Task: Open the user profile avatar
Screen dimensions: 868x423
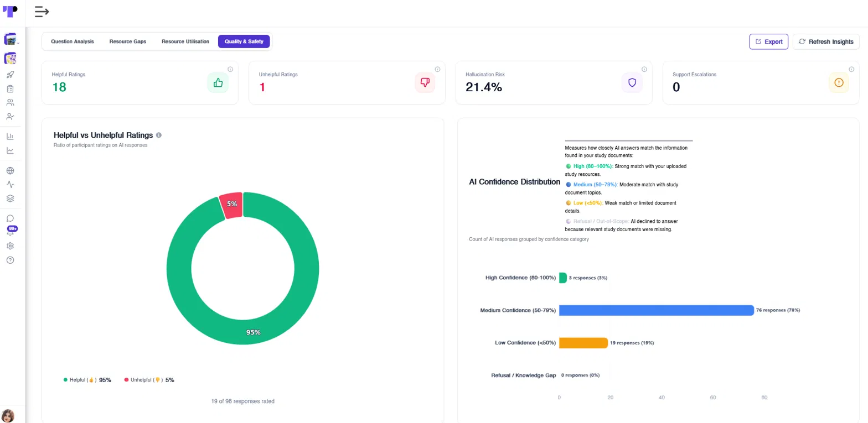Action: point(8,415)
